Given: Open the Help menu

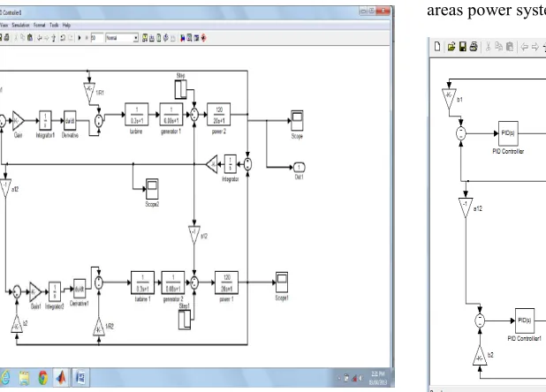Looking at the screenshot, I should (66, 25).
